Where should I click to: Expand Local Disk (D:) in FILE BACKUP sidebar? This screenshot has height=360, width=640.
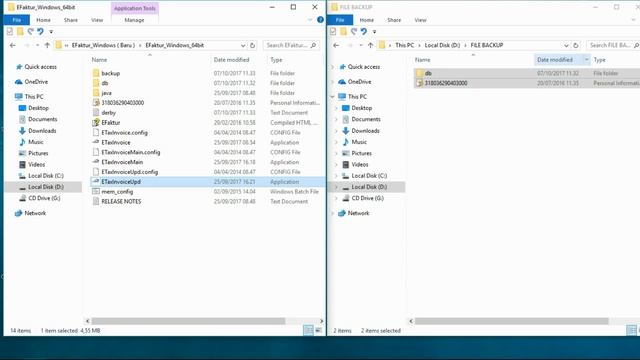[x=336, y=187]
